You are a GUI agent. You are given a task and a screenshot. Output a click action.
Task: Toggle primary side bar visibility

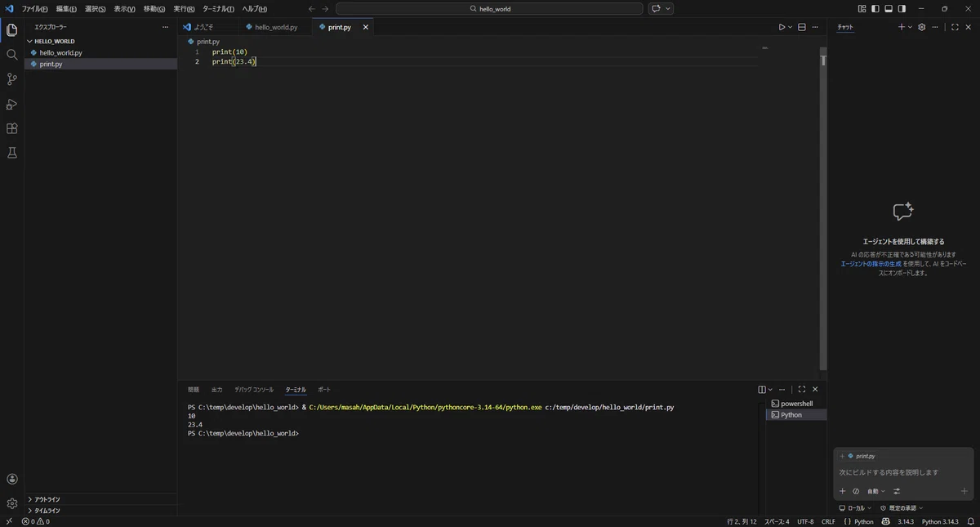click(x=875, y=8)
